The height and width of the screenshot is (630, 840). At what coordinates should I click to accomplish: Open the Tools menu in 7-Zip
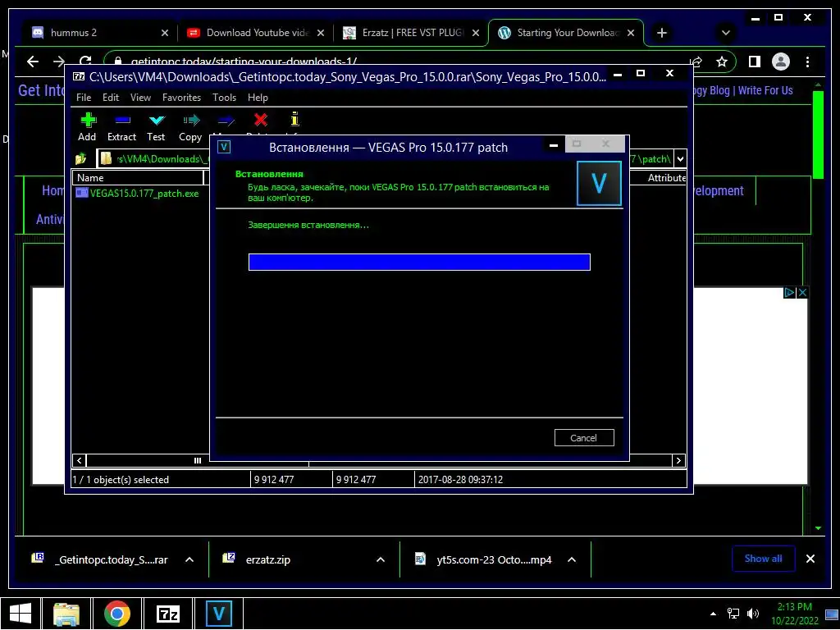pos(224,98)
